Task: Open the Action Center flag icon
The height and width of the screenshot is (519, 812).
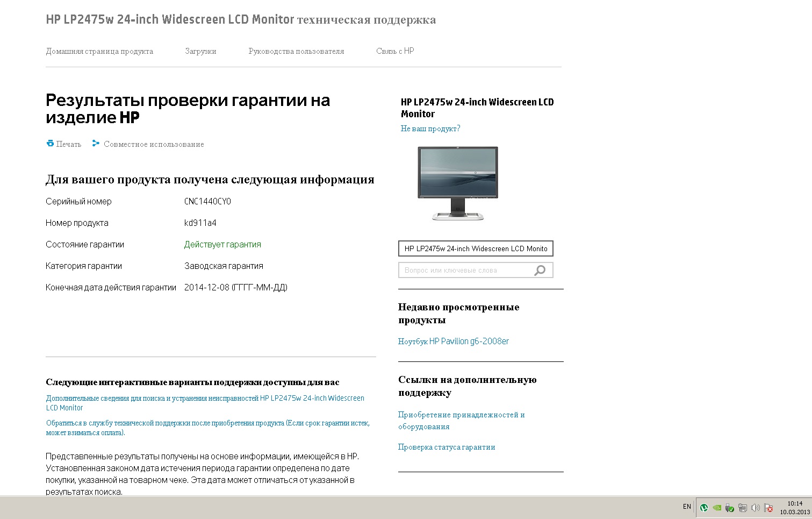Action: click(x=768, y=507)
